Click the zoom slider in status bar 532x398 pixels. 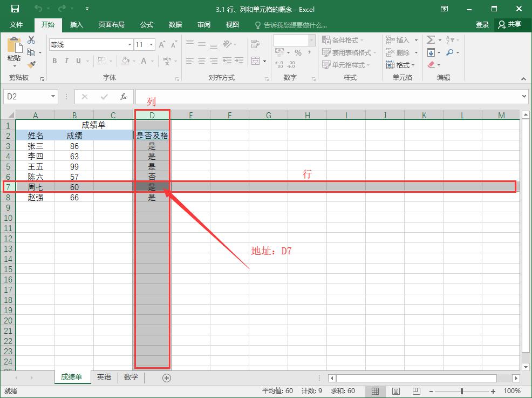pos(462,391)
